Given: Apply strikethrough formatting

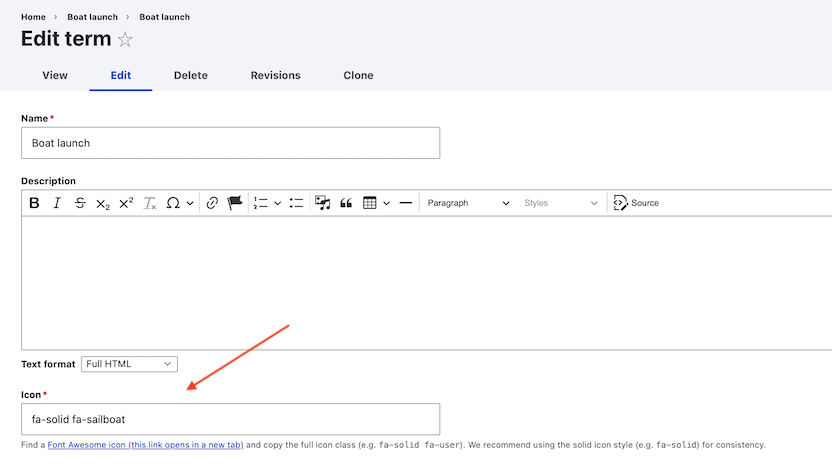Looking at the screenshot, I should 80,203.
